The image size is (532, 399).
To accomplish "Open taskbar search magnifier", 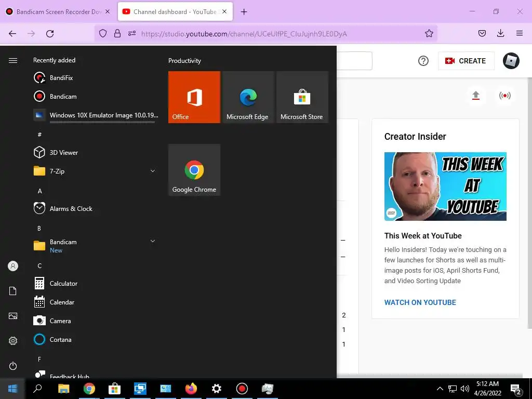I will pyautogui.click(x=37, y=389).
